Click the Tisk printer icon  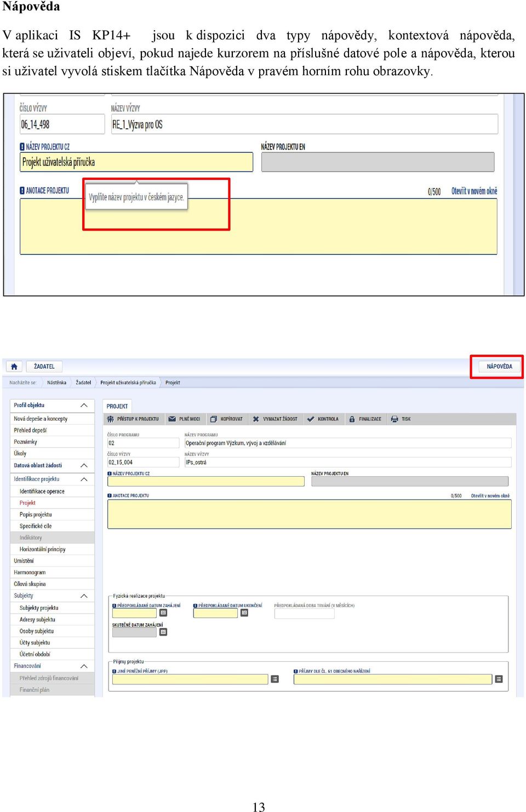pyautogui.click(x=395, y=419)
